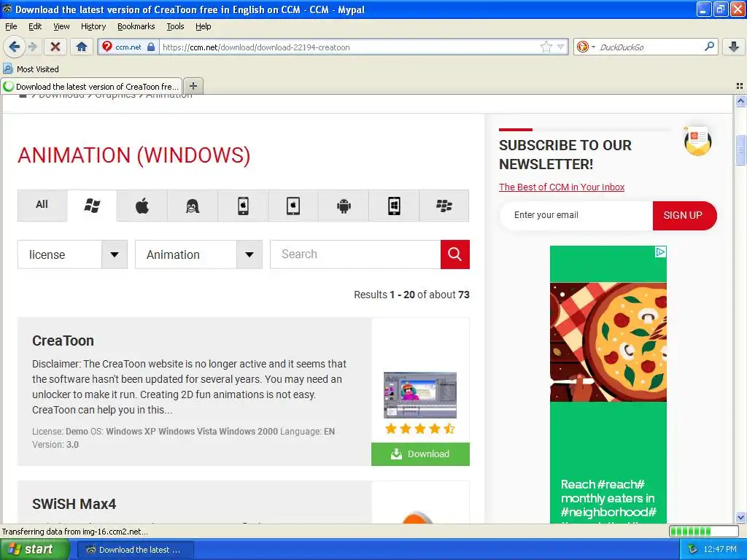Filter by Windows Phone icon
Viewport: 747px width, 560px height.
click(394, 206)
